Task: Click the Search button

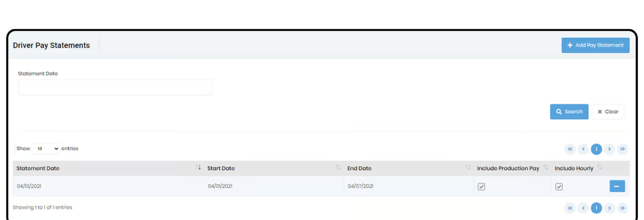Action: [x=569, y=112]
